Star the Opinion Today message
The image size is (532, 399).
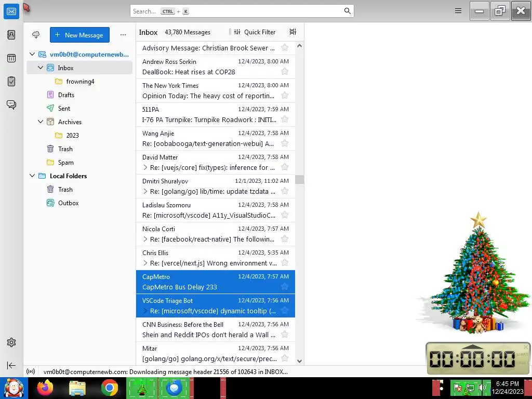pos(285,96)
